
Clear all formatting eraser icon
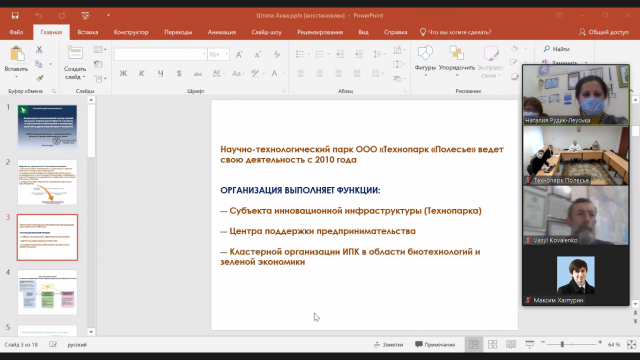point(277,54)
